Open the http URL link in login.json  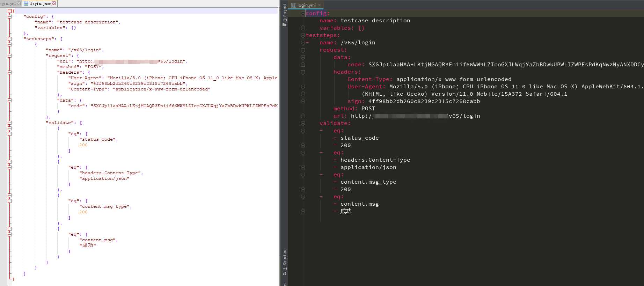point(131,61)
